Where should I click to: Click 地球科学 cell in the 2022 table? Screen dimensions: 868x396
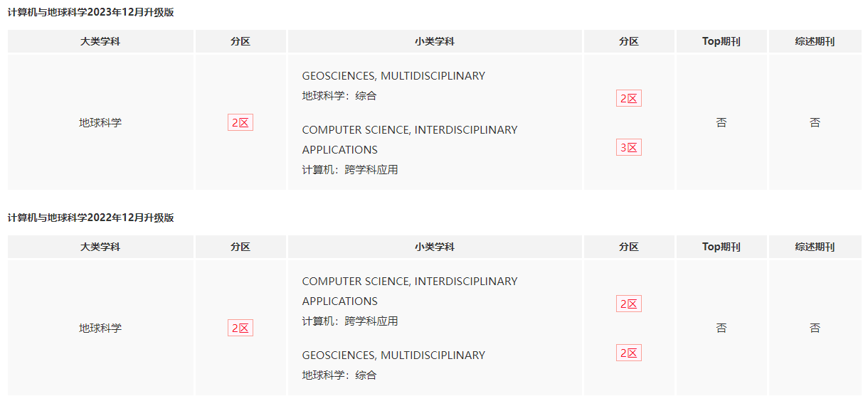tap(100, 328)
